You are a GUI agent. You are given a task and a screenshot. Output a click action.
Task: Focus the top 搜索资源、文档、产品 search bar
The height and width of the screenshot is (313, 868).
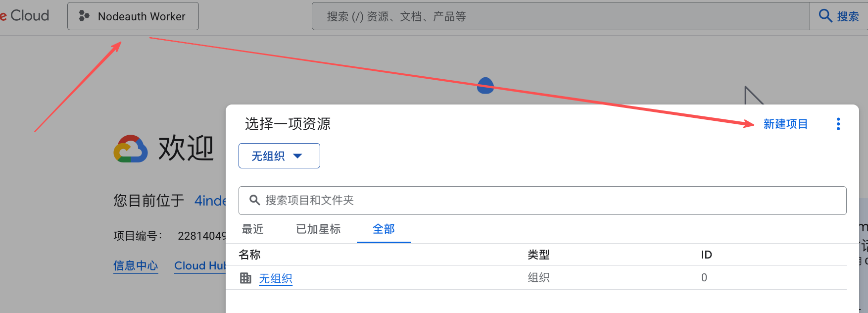click(x=559, y=16)
